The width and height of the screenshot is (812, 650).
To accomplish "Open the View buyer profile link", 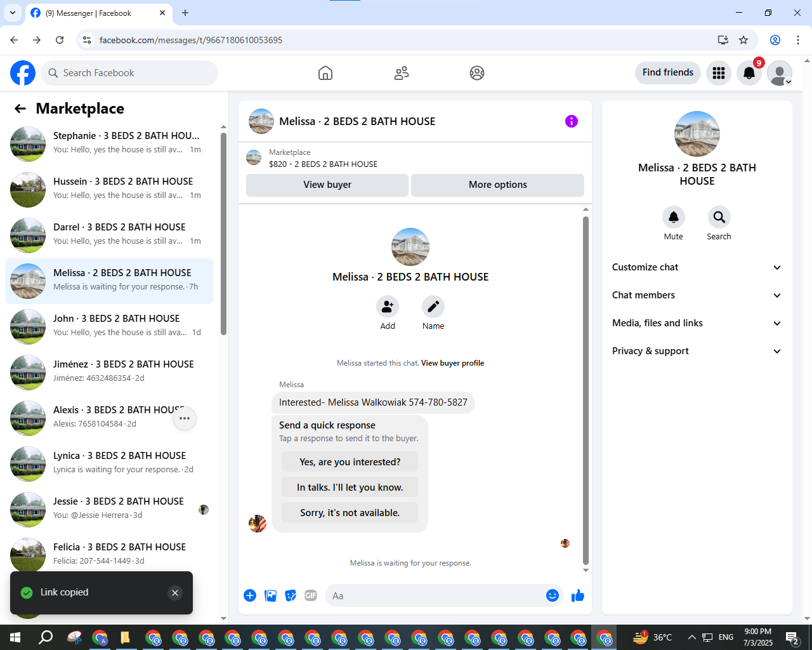I will point(453,363).
